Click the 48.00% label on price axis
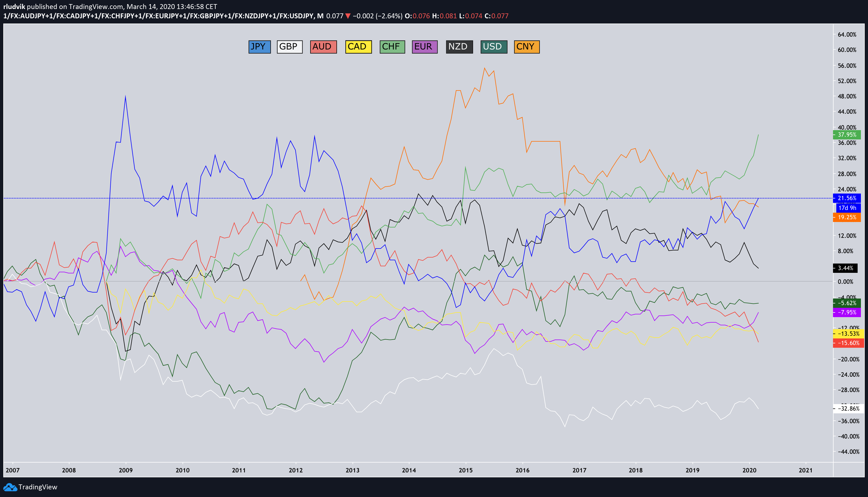The image size is (868, 497). pos(847,97)
